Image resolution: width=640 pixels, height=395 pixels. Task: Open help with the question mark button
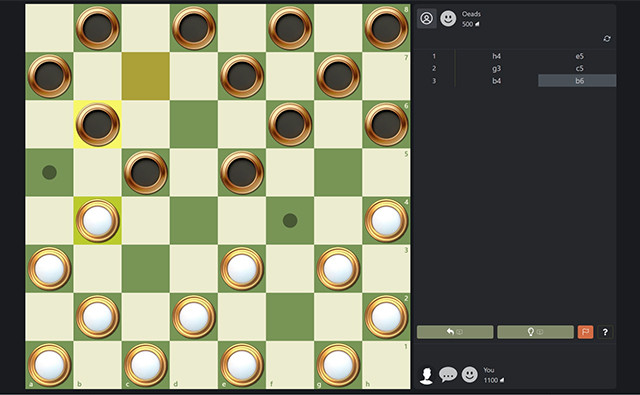click(x=605, y=332)
